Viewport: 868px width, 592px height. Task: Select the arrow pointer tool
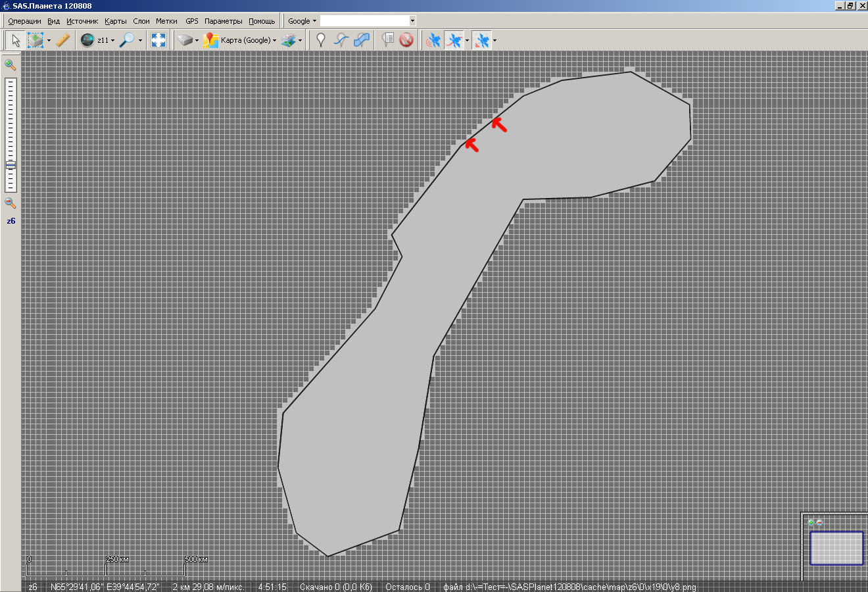point(15,40)
